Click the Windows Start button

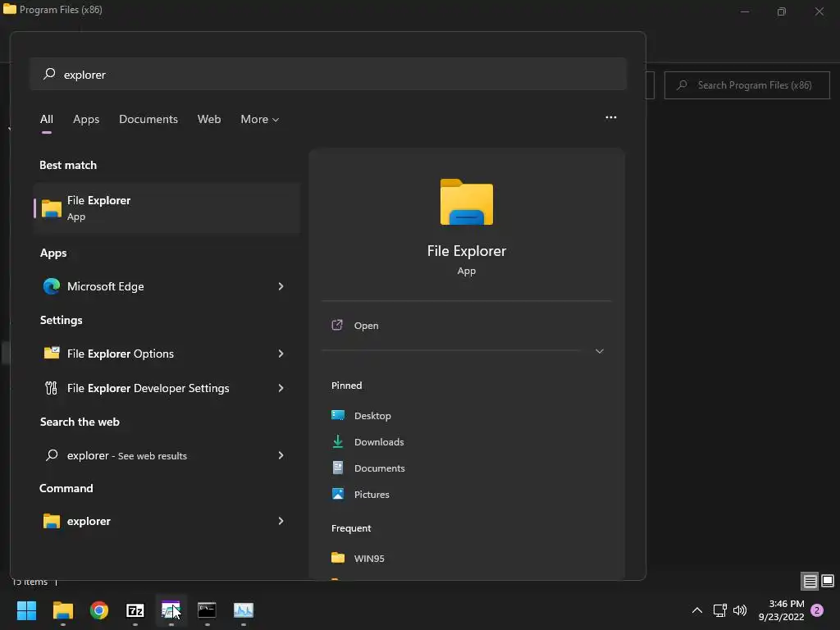pyautogui.click(x=27, y=610)
